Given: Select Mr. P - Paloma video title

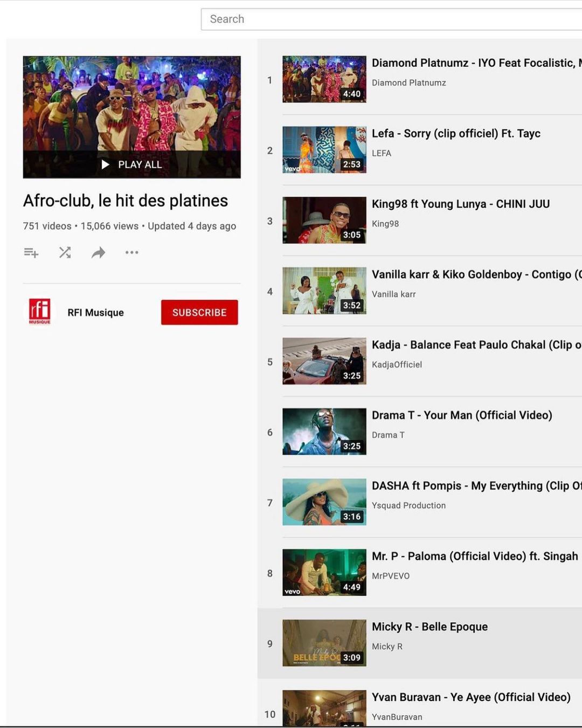Looking at the screenshot, I should [x=474, y=556].
